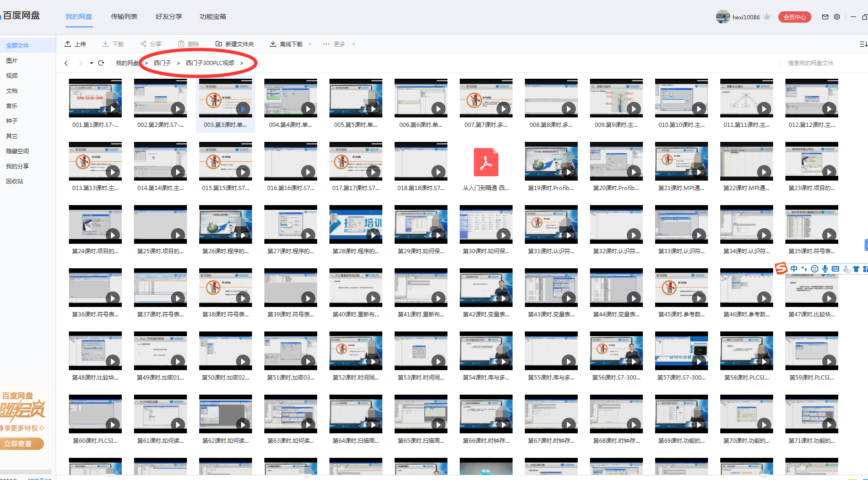Click the 西门子300PLC视频 breadcrumb
Viewport: 868px width, 480px height.
210,63
